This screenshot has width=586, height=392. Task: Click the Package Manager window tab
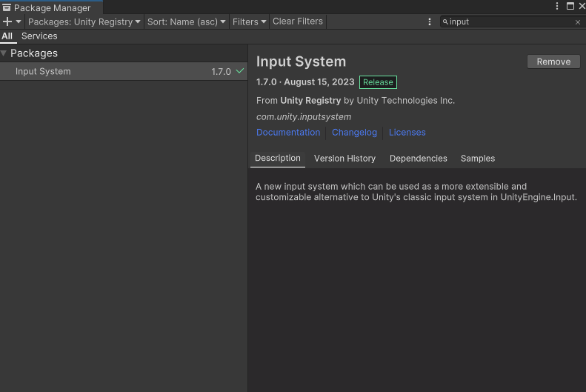[x=52, y=7]
